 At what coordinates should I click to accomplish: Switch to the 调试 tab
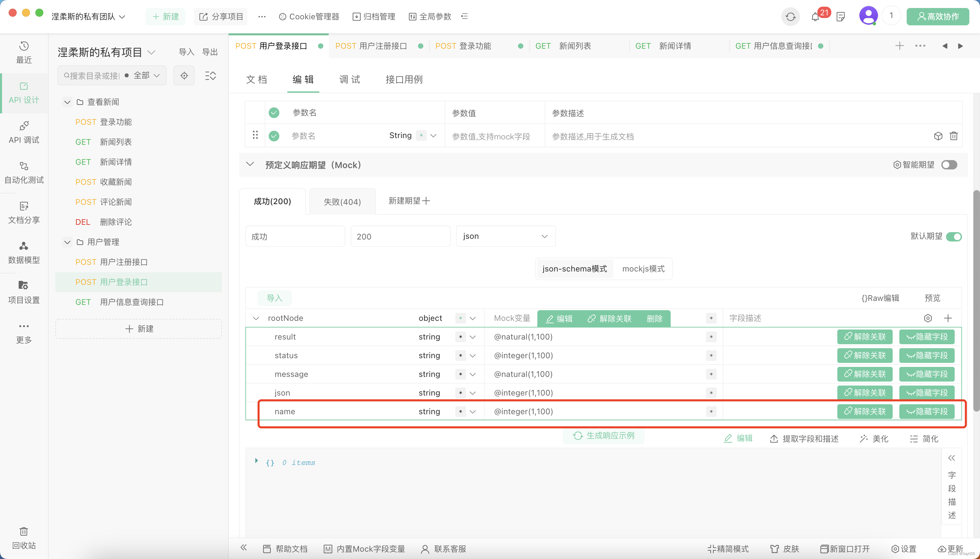[x=350, y=79]
